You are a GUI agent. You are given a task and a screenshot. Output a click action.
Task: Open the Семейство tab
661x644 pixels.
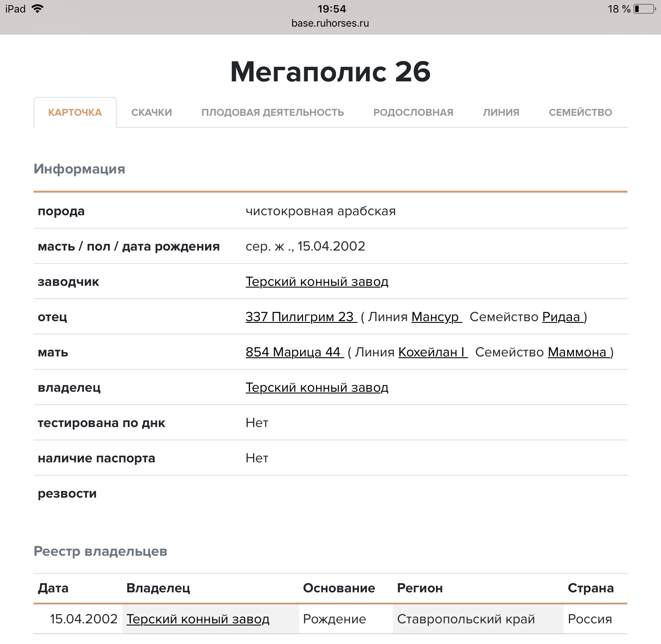click(x=580, y=112)
